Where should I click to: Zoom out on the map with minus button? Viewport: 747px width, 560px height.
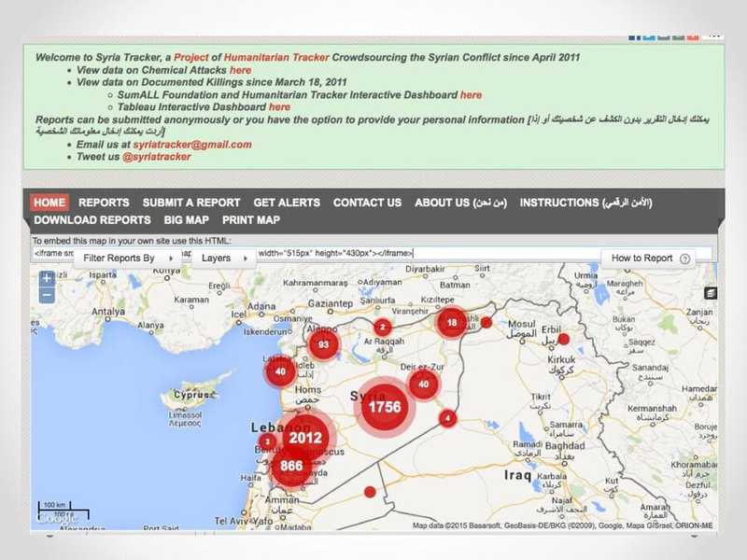coord(47,295)
